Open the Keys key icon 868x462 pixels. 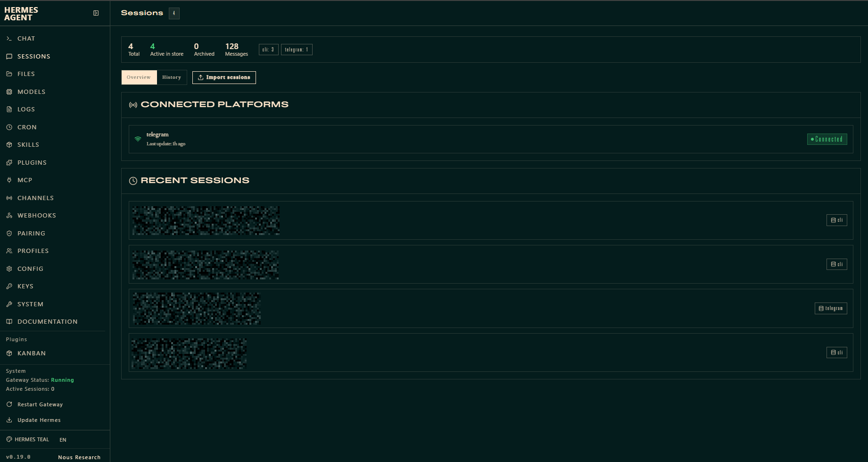9,286
